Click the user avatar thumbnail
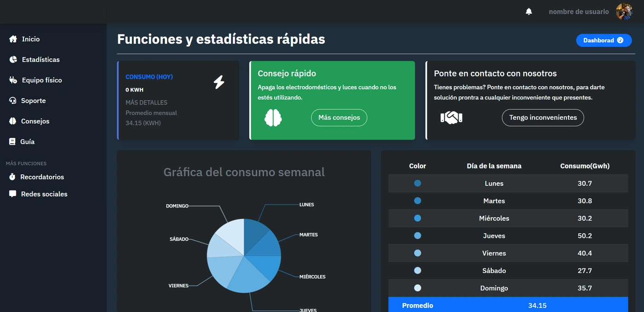Screen dimensions: 644x312 [x=624, y=11]
